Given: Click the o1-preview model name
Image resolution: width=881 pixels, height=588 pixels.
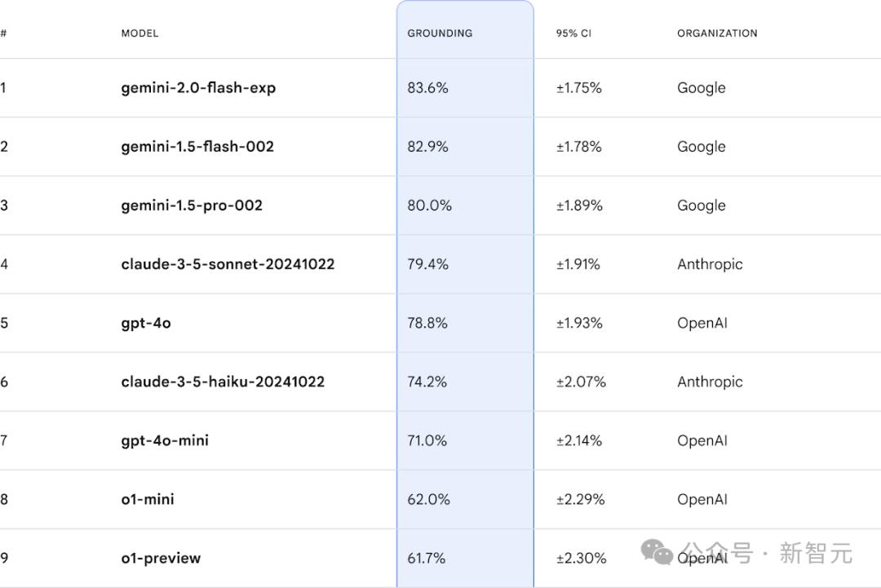Looking at the screenshot, I should (x=161, y=559).
